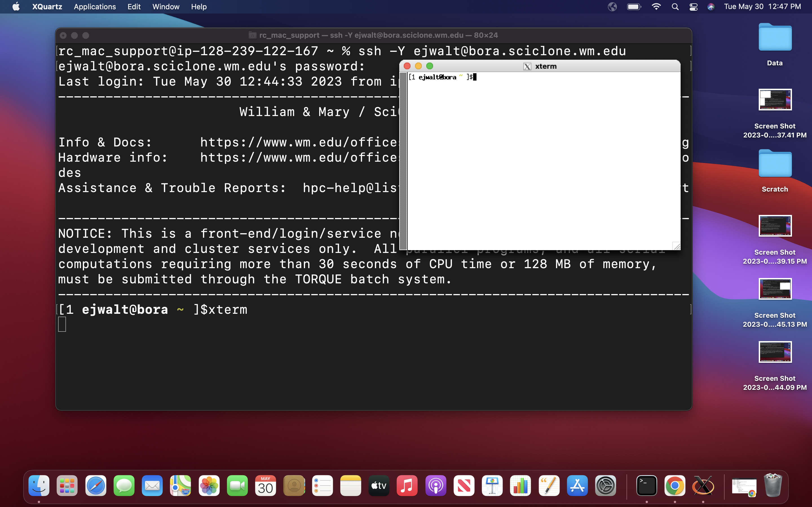Viewport: 812px width, 507px height.
Task: Open the App Store dock icon
Action: 577,485
